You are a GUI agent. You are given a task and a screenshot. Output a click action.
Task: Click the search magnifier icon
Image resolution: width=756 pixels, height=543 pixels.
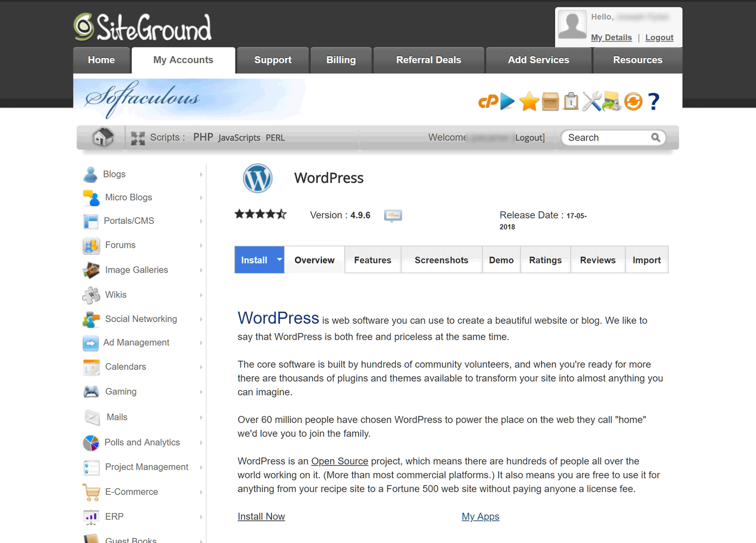(x=655, y=137)
